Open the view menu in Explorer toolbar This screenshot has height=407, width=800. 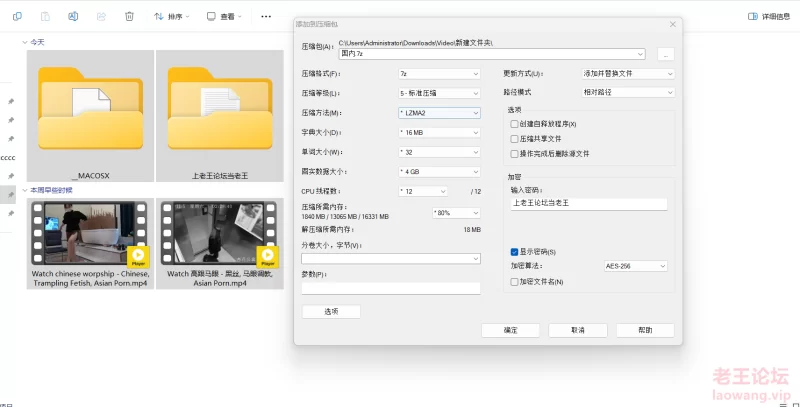[226, 16]
